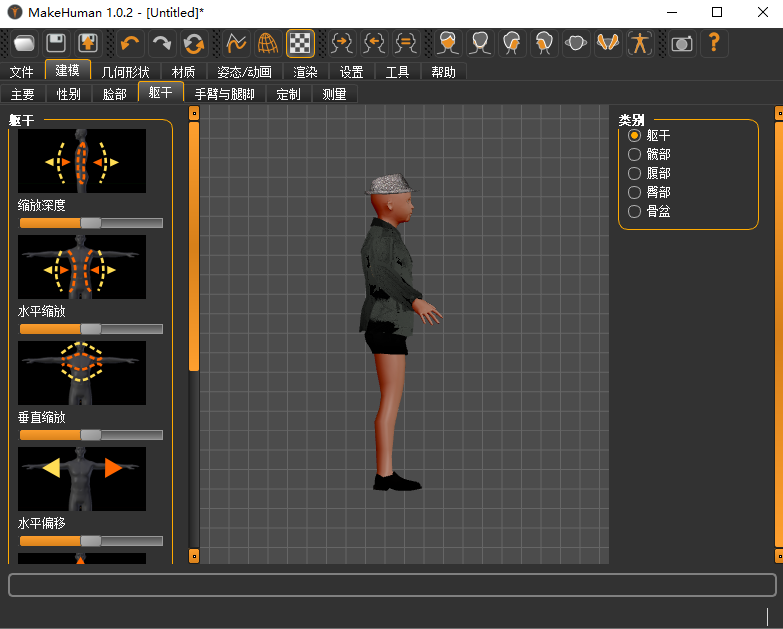Select the back view head icon

tap(480, 43)
